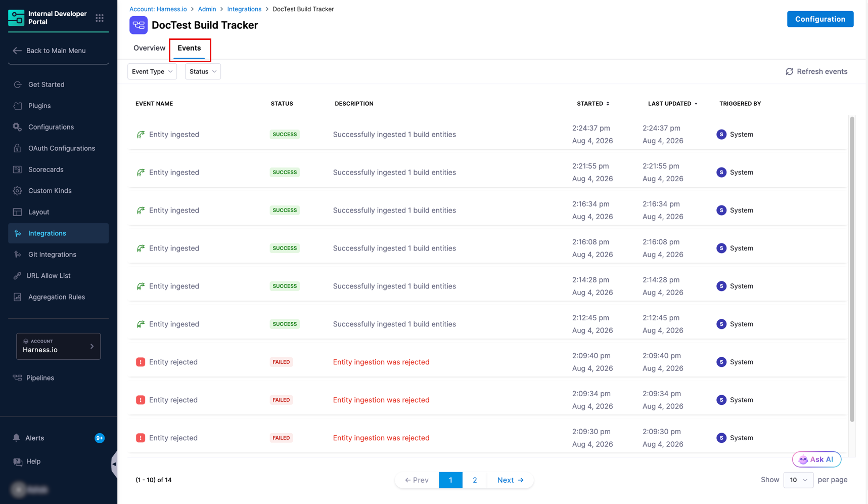Click the 9+ alerts notification badge
868x504 pixels.
pyautogui.click(x=100, y=438)
